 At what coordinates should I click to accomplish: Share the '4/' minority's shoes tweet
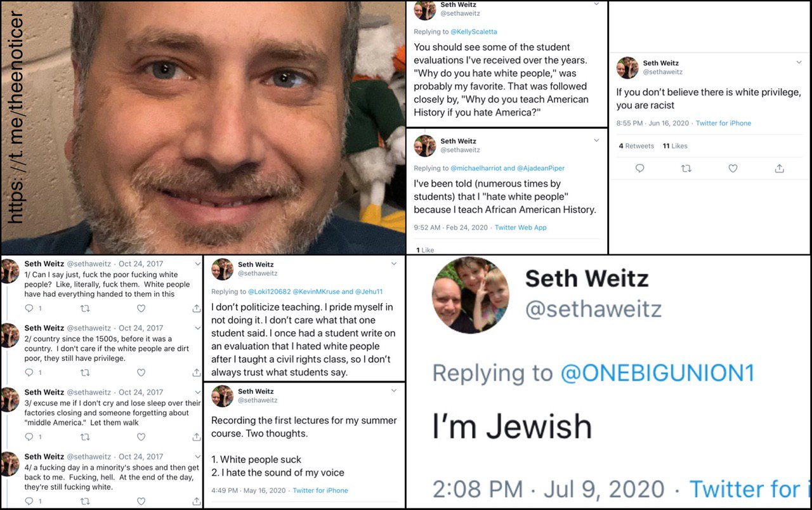[196, 501]
